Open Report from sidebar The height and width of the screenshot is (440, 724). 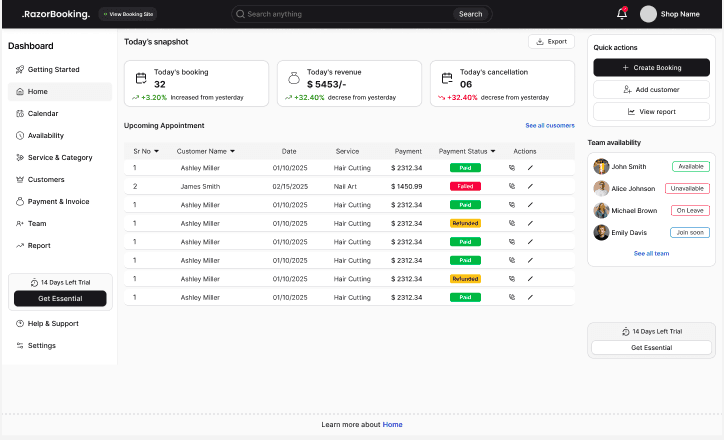pos(60,246)
